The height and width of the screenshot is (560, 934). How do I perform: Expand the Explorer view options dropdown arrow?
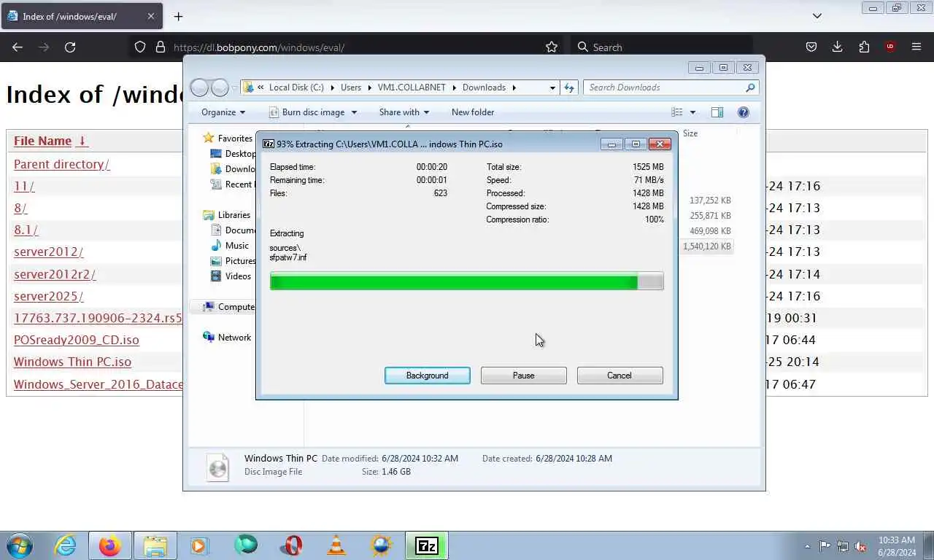pos(692,112)
